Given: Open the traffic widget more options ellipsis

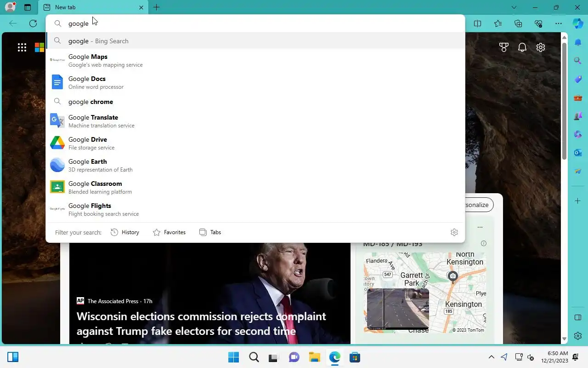Looking at the screenshot, I should pyautogui.click(x=480, y=227).
